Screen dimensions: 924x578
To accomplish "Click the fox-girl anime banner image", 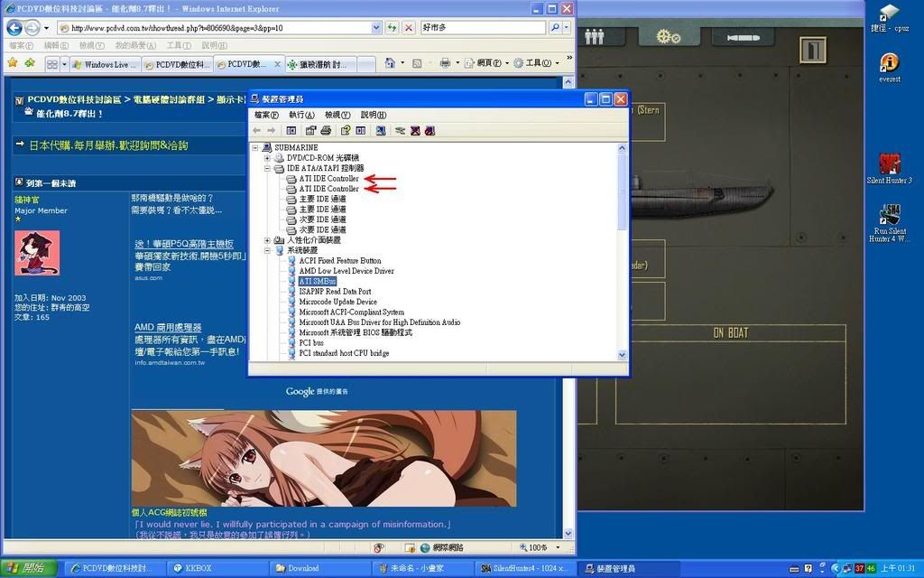I will point(324,458).
